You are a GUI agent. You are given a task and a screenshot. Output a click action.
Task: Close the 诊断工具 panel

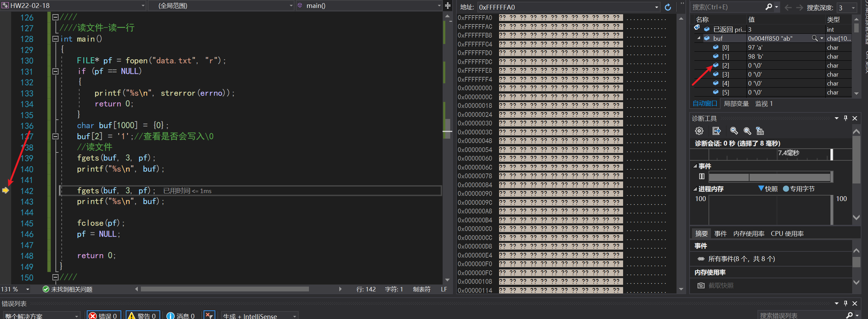point(855,118)
